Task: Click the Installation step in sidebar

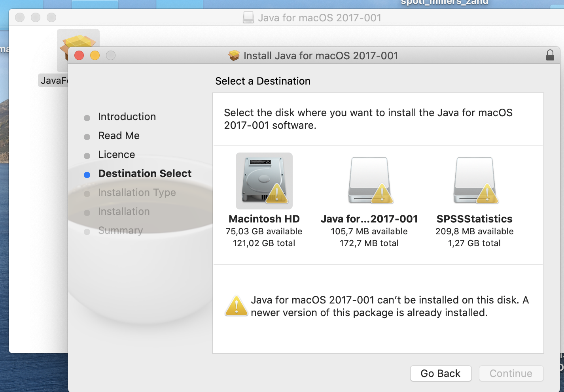Action: tap(124, 211)
